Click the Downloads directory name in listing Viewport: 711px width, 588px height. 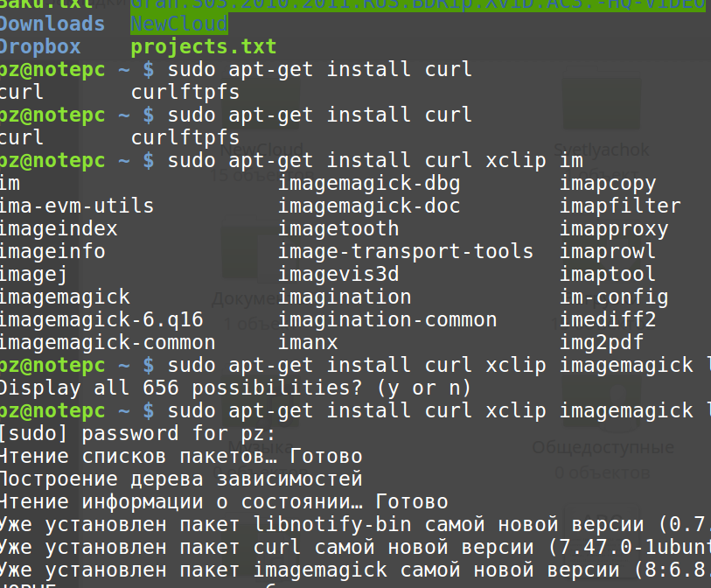point(52,24)
